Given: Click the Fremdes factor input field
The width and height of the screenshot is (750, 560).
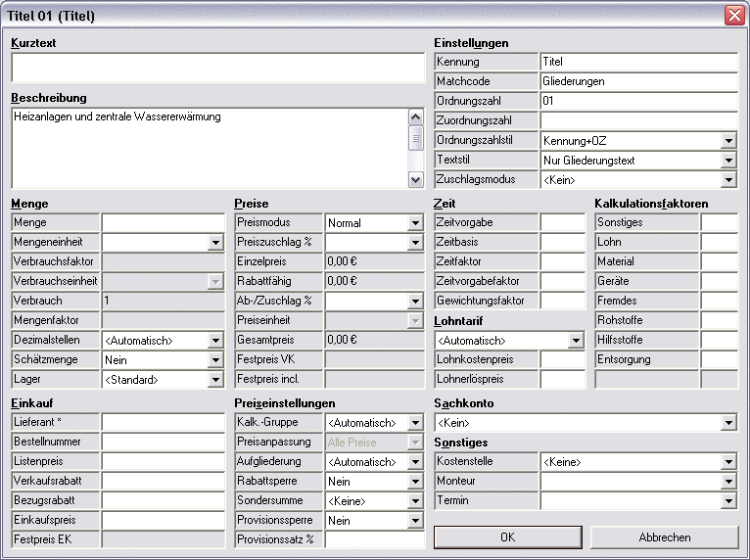Looking at the screenshot, I should pyautogui.click(x=720, y=301).
